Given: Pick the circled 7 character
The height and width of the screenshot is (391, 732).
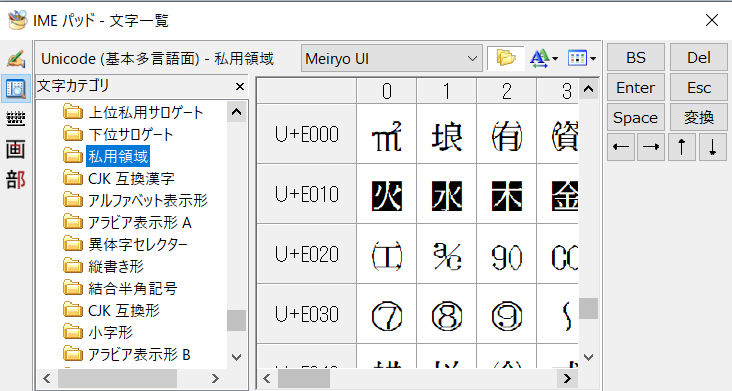Looking at the screenshot, I should [387, 314].
